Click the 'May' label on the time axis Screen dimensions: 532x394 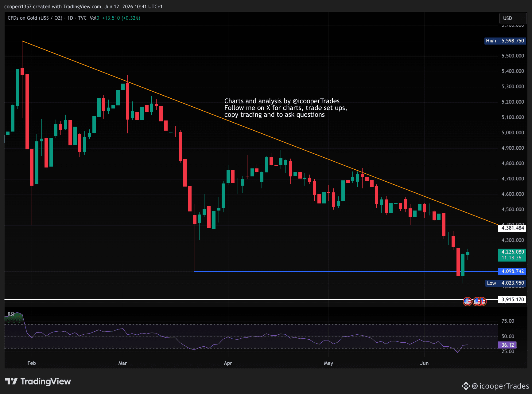tap(328, 363)
